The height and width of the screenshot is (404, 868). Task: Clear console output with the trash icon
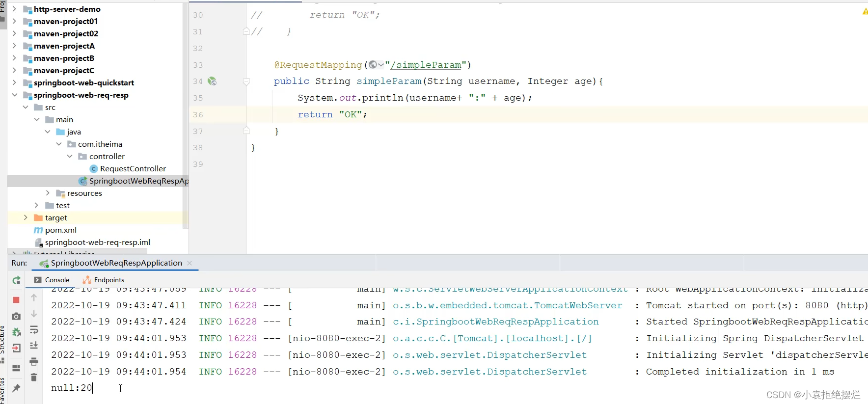[34, 377]
